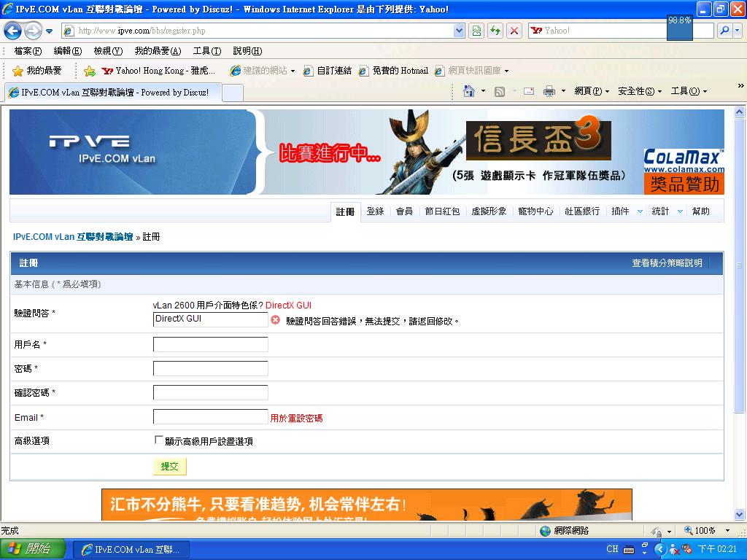Image resolution: width=747 pixels, height=560 pixels.
Task: Click the red error X icon
Action: pyautogui.click(x=275, y=320)
